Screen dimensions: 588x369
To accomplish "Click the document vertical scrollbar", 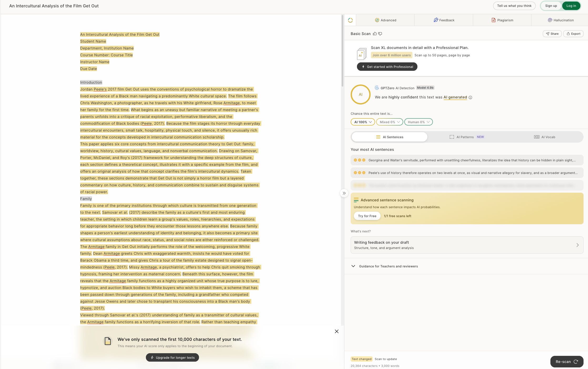I will (x=342, y=51).
